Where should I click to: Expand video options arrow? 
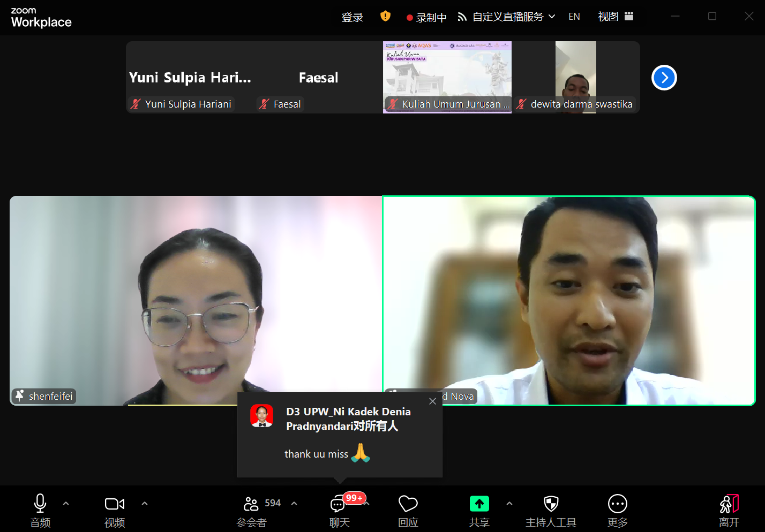[x=145, y=504]
